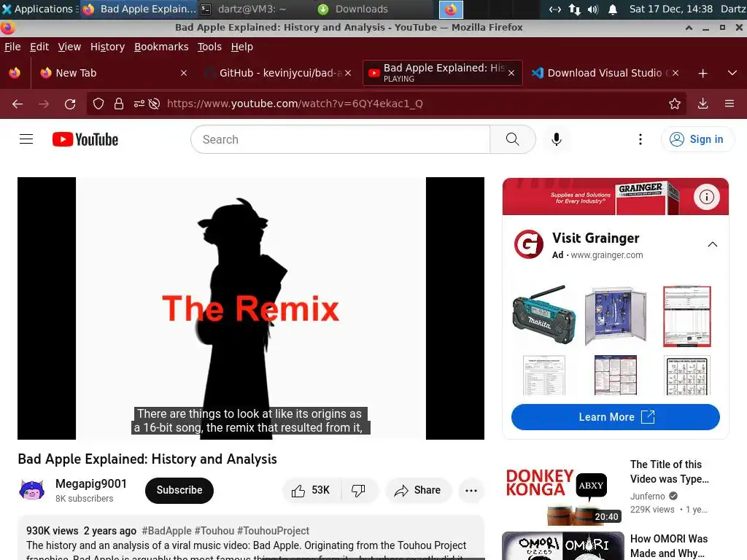The height and width of the screenshot is (560, 747).
Task: Subscribe to Megapig9001 channel
Action: point(179,491)
